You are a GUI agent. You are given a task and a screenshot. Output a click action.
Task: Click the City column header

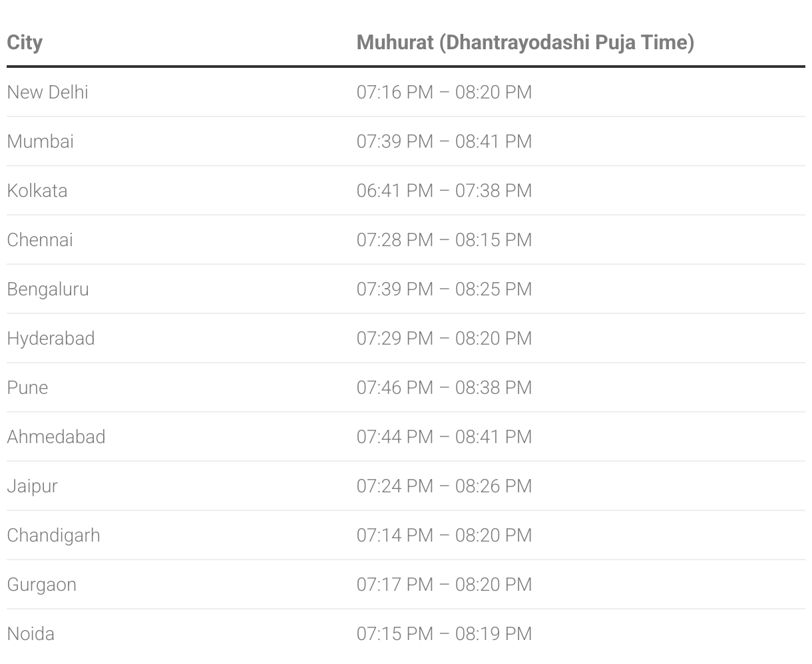25,43
